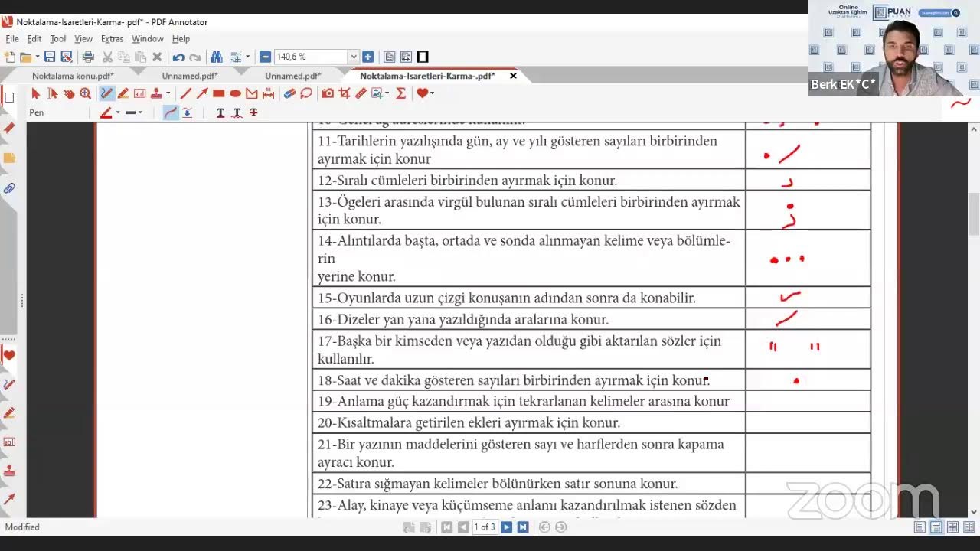Choose the Line drawing tool
This screenshot has width=980, height=551.
coord(185,93)
